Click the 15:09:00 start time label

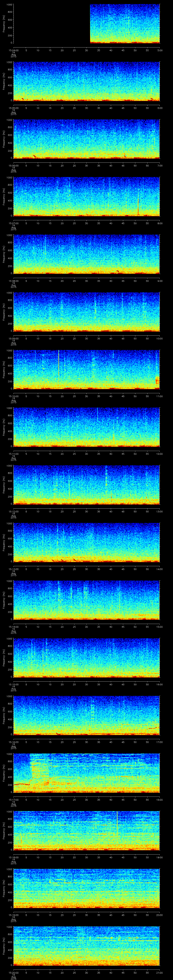click(13, 339)
